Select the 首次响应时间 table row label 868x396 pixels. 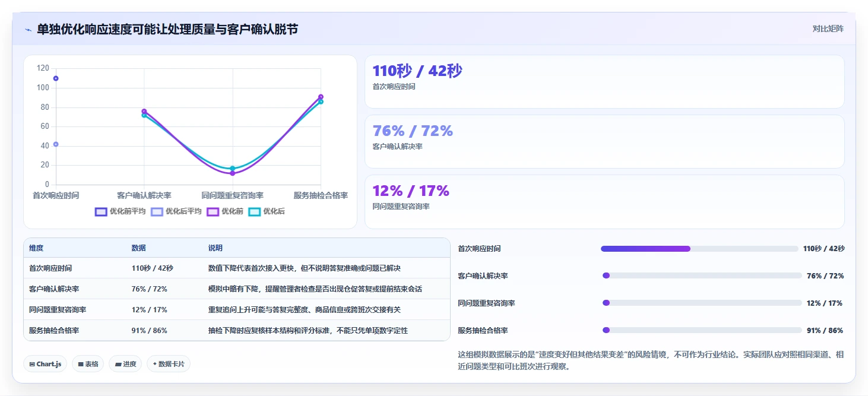click(50, 268)
